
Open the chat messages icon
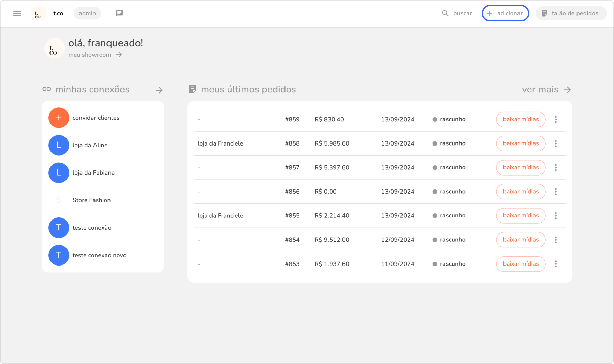pos(119,13)
